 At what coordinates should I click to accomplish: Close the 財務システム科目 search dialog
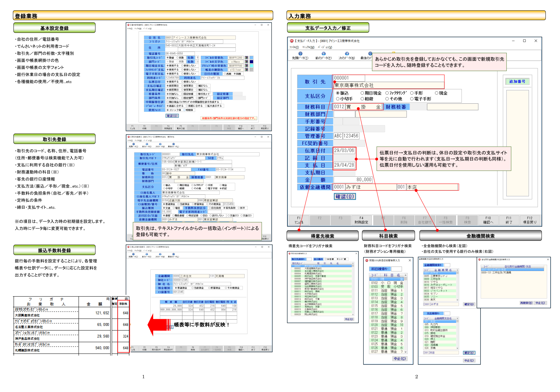click(410, 260)
